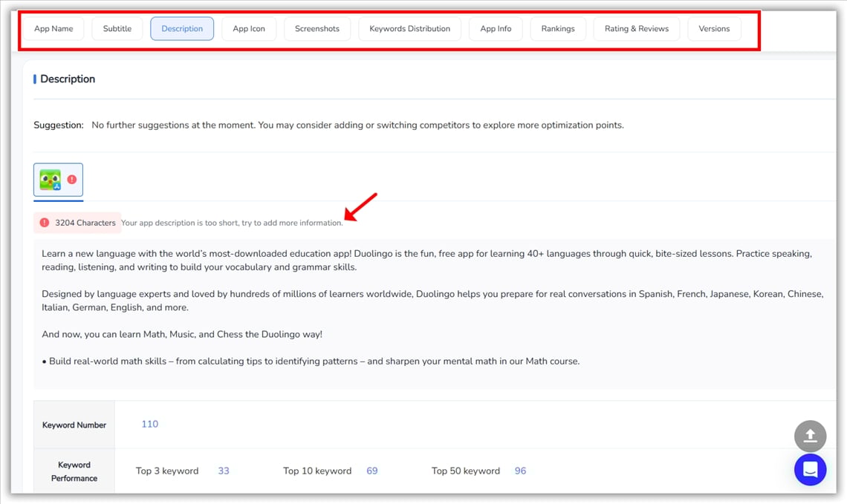
Task: View the Rankings tab
Action: pyautogui.click(x=558, y=29)
